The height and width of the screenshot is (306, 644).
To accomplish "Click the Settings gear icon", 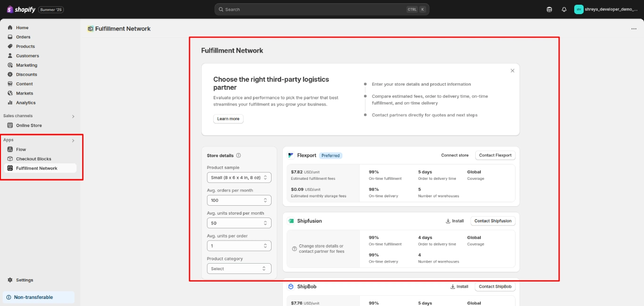I will [10, 280].
